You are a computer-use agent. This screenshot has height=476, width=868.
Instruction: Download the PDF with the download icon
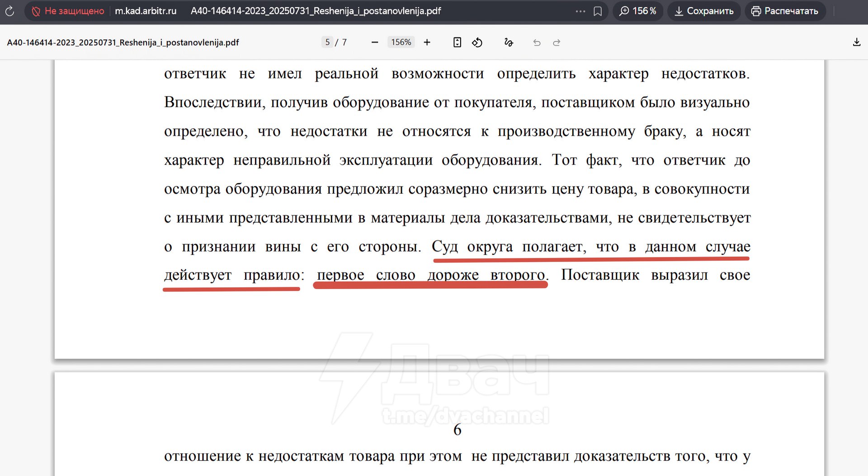[x=856, y=43]
